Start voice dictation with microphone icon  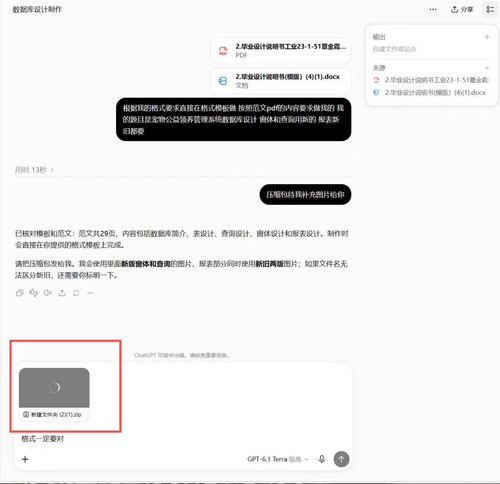click(322, 459)
